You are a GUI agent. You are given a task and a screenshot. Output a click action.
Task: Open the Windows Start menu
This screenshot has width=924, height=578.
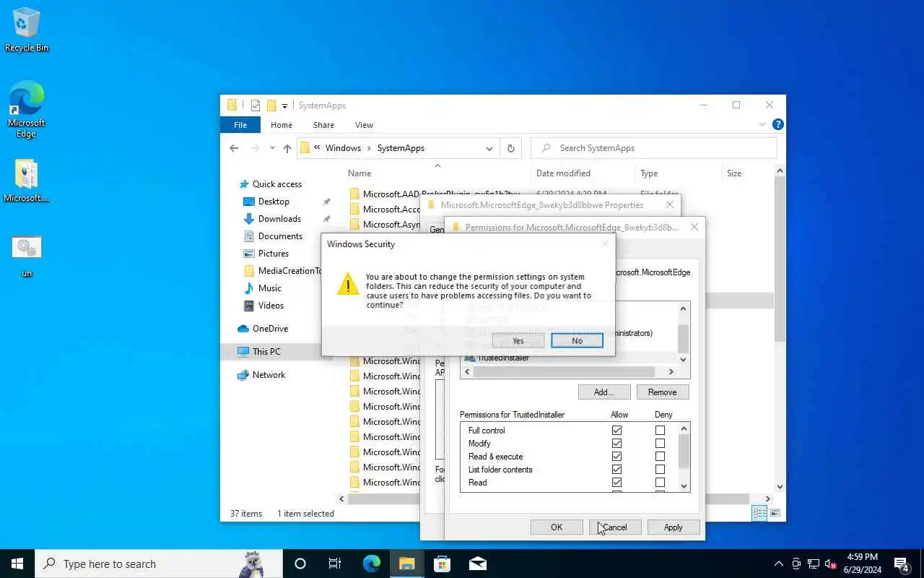pos(17,564)
